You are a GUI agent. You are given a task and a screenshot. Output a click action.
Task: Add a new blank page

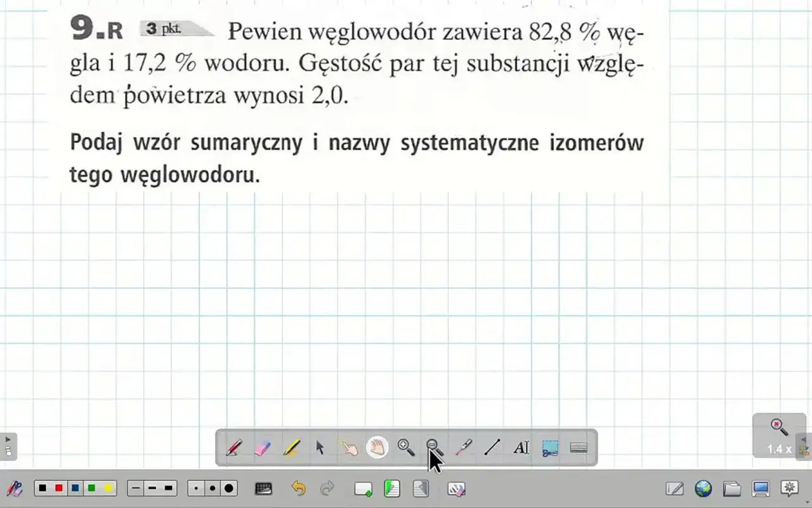pyautogui.click(x=363, y=488)
